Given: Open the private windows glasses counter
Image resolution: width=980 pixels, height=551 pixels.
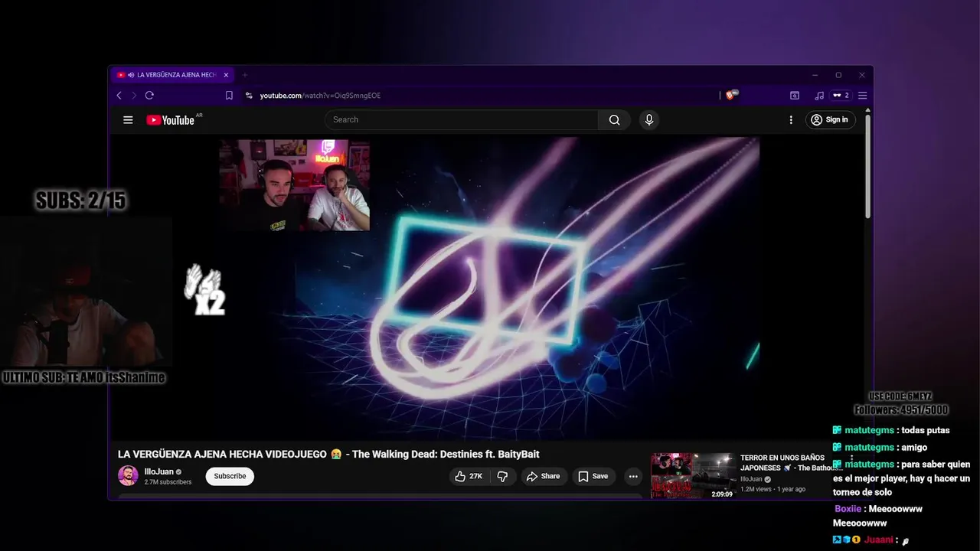Looking at the screenshot, I should 841,96.
